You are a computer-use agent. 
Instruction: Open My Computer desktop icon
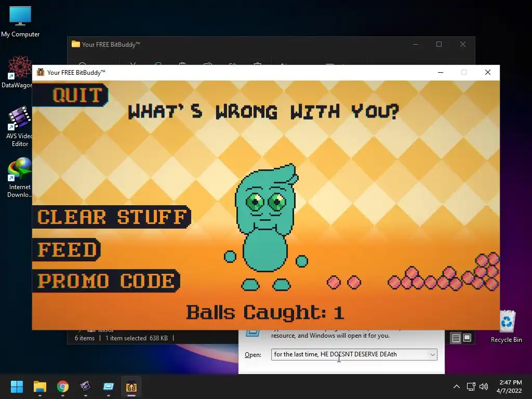click(x=20, y=22)
